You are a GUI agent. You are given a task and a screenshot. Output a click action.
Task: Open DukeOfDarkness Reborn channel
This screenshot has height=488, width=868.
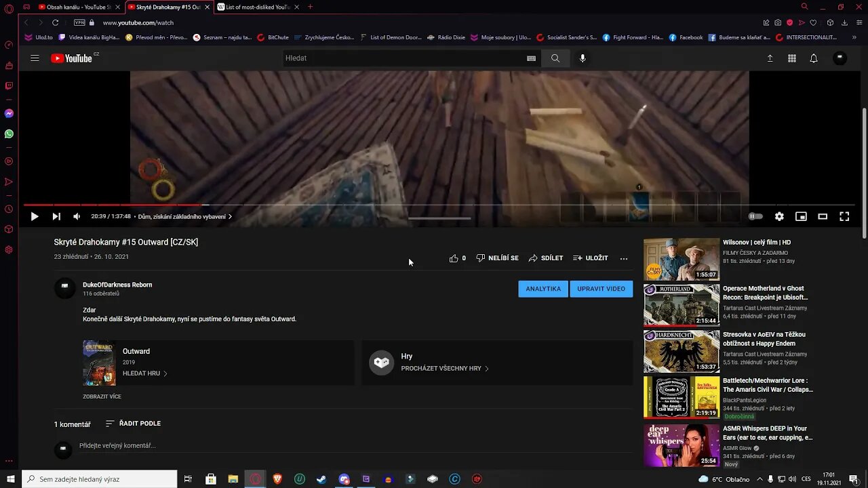pyautogui.click(x=117, y=285)
